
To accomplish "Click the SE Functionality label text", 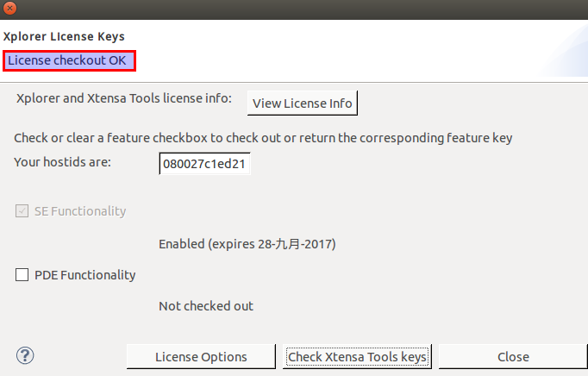I will [x=80, y=211].
